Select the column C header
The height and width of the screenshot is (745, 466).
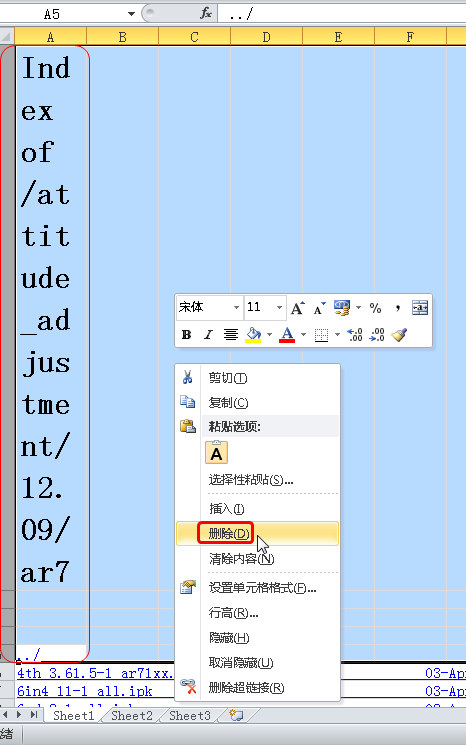click(194, 37)
